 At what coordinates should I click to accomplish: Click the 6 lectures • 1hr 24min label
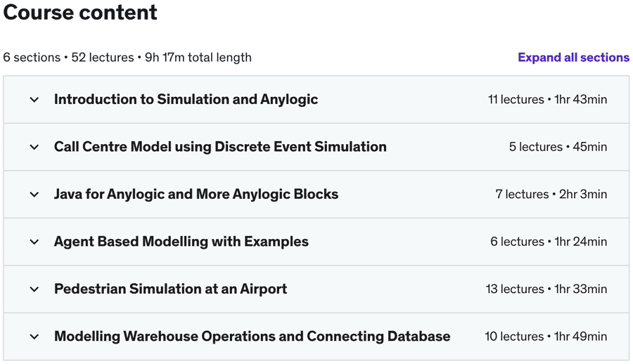coord(549,242)
